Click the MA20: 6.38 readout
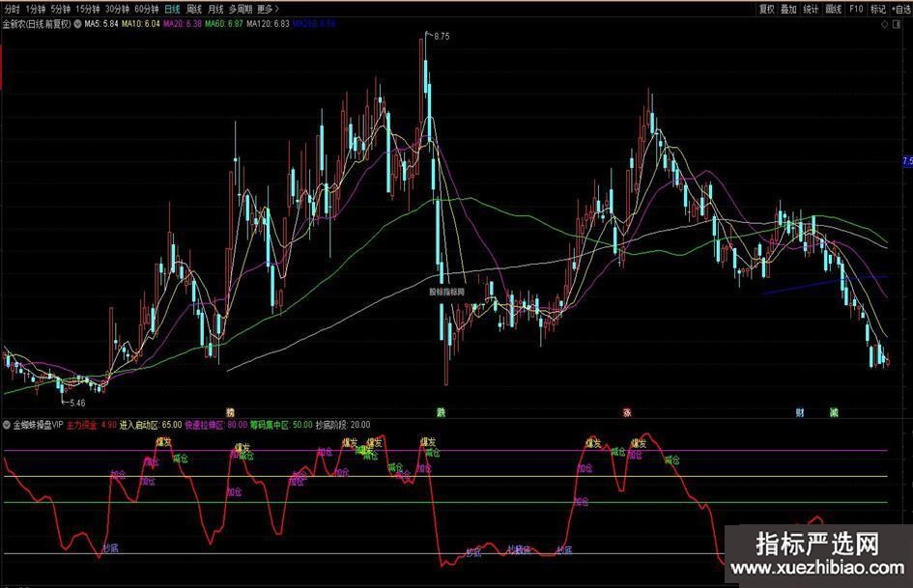The width and height of the screenshot is (913, 588). click(x=183, y=24)
